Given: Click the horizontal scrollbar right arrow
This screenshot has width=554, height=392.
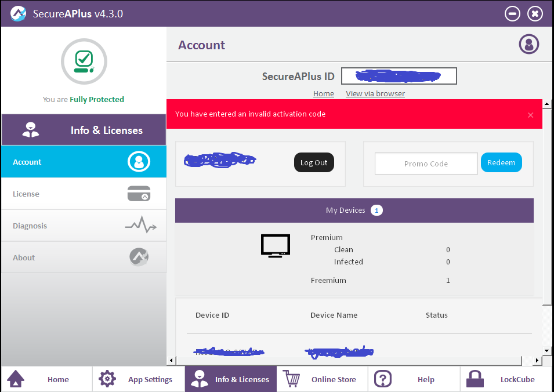Looking at the screenshot, I should (x=537, y=360).
